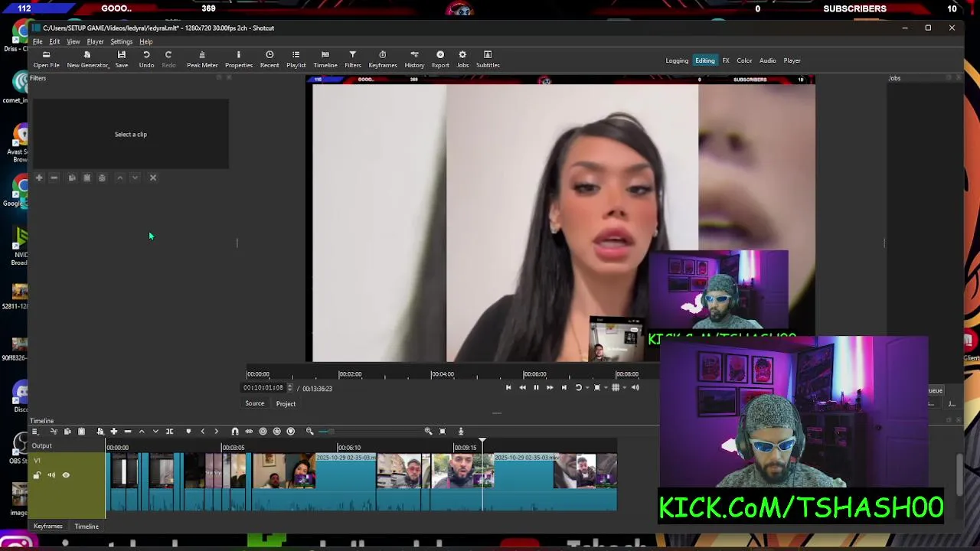Split at the timeline playhead
The height and width of the screenshot is (551, 980).
(x=169, y=431)
